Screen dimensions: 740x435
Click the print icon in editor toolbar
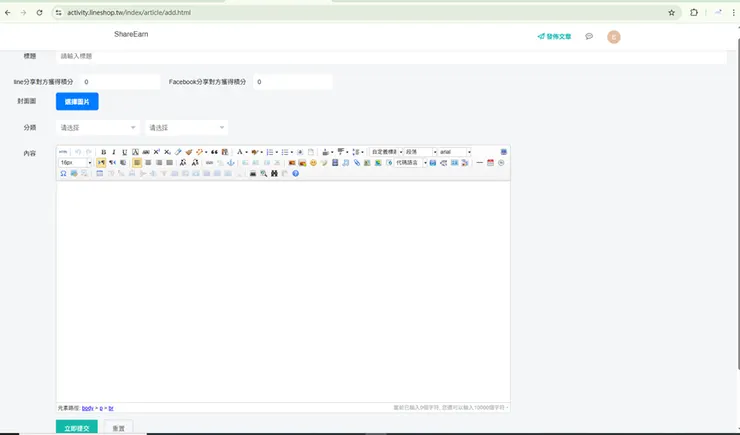pos(252,174)
